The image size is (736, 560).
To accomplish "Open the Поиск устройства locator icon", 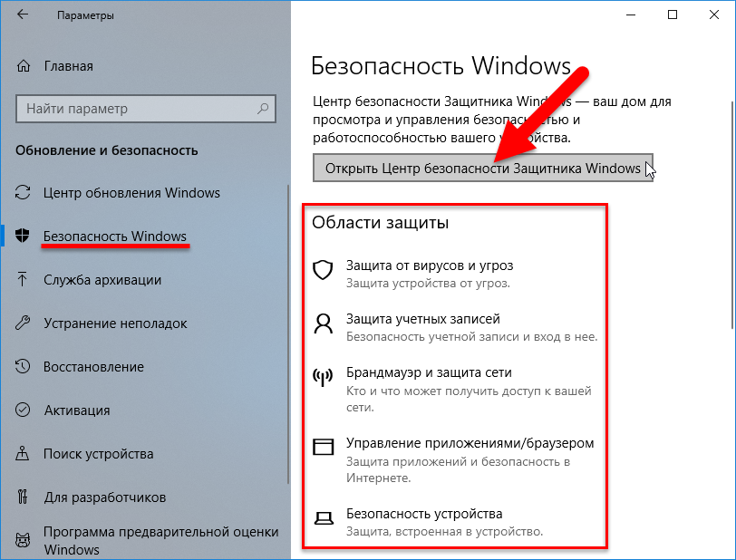I will point(22,453).
